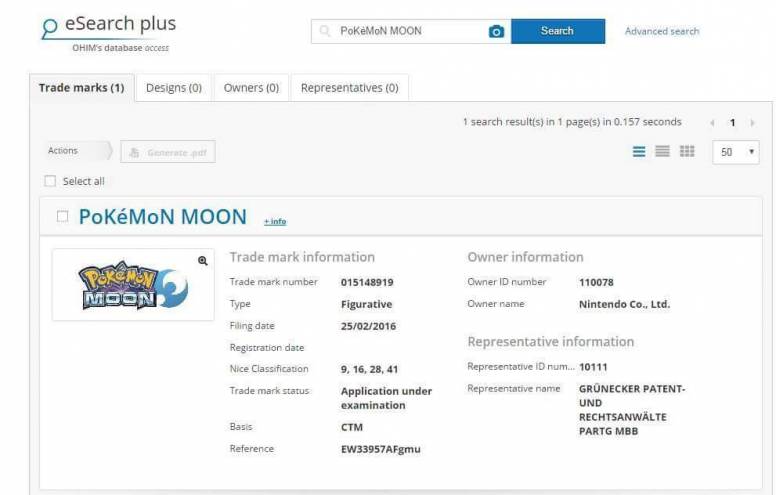Select the basis value CTM
Image resolution: width=776 pixels, height=495 pixels.
pyautogui.click(x=351, y=427)
